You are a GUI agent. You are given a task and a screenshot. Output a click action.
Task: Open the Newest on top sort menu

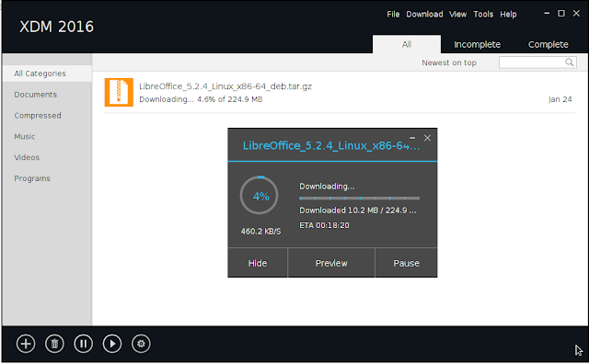[x=449, y=63]
